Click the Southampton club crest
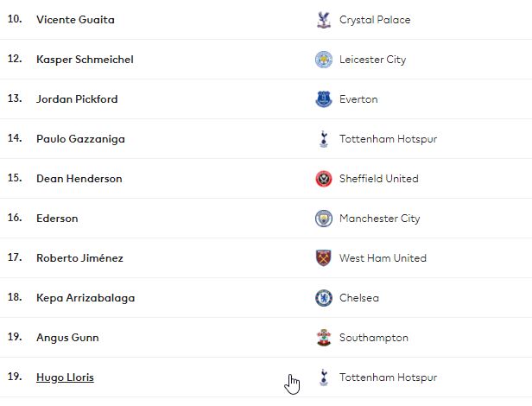Screen dimensions: 532x406 [x=324, y=338]
